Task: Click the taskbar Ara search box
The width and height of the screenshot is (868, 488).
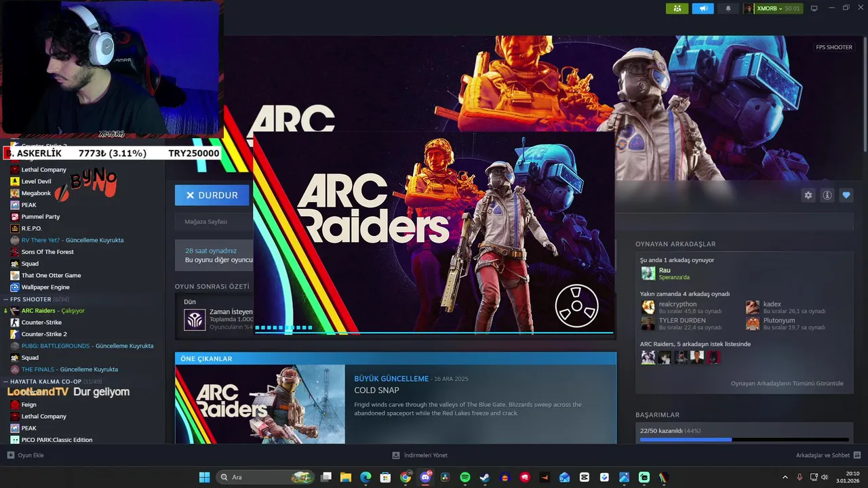Action: [x=267, y=477]
